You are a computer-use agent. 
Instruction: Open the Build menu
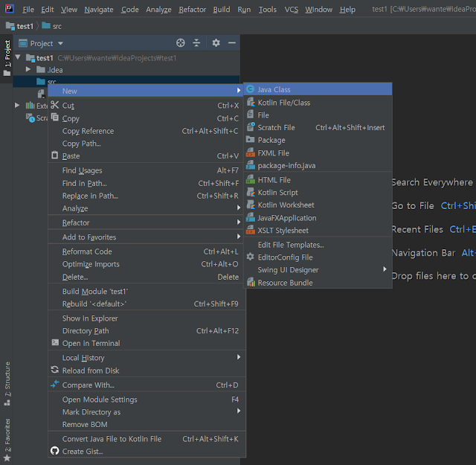(222, 10)
